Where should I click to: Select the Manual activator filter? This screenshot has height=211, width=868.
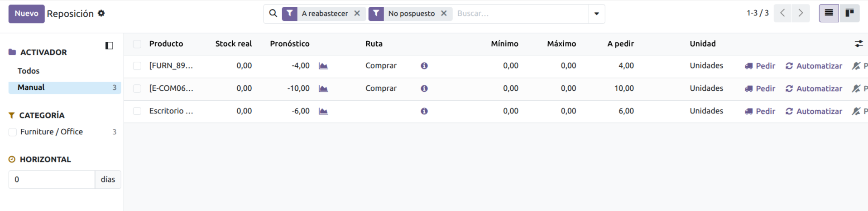click(31, 88)
